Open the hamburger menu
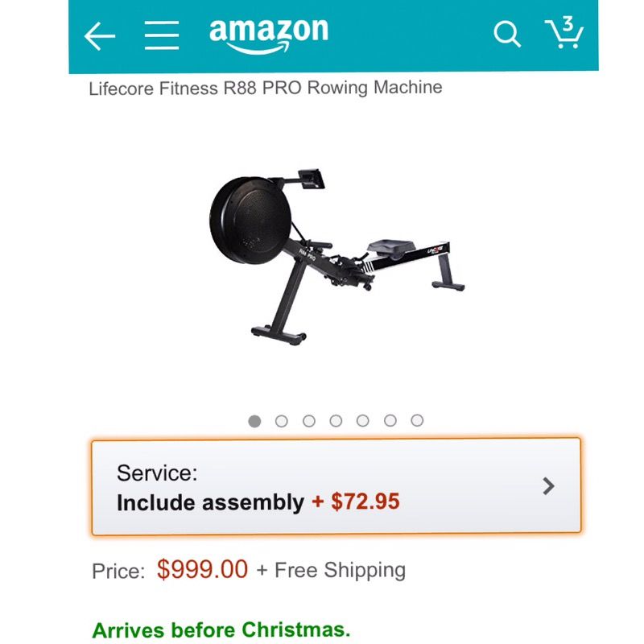Image resolution: width=644 pixels, height=644 pixels. [162, 35]
